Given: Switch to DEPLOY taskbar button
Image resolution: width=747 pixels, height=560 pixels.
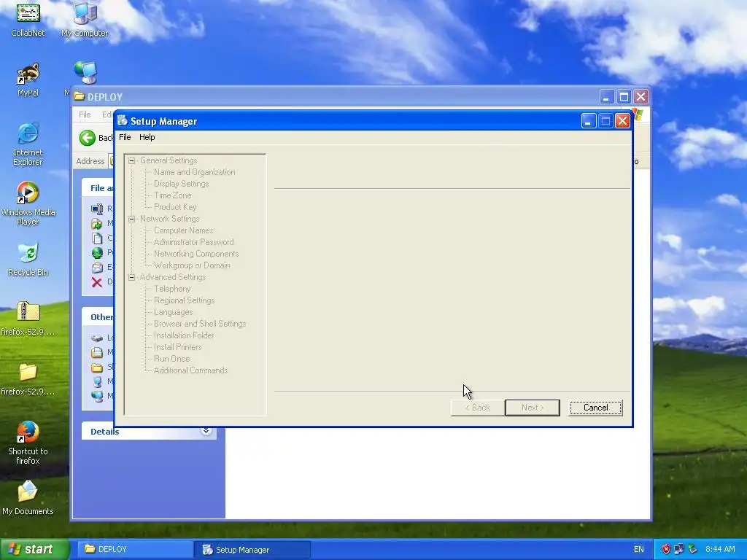Looking at the screenshot, I should (x=135, y=549).
